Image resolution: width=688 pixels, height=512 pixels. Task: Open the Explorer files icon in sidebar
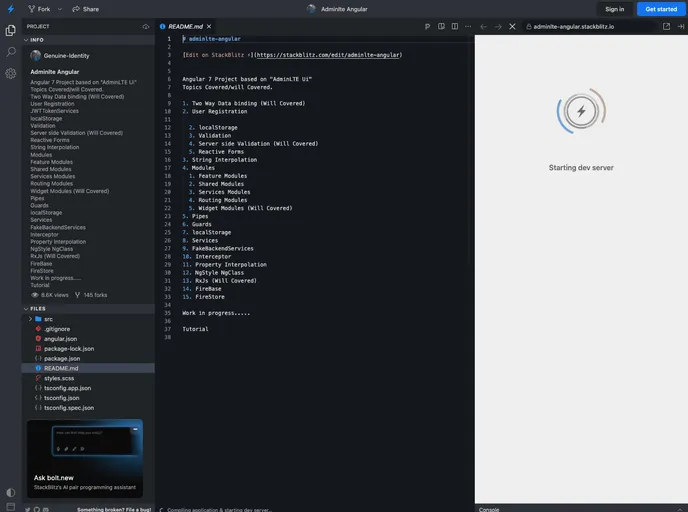10,30
